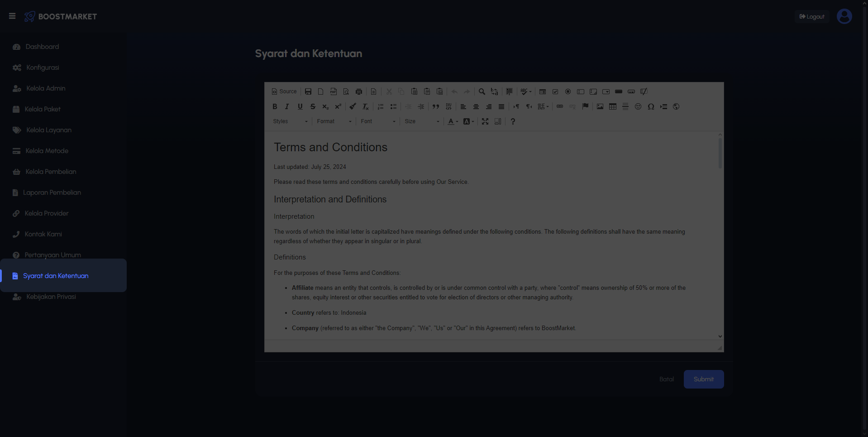
Task: Insert a Textarea form element
Action: click(x=593, y=91)
